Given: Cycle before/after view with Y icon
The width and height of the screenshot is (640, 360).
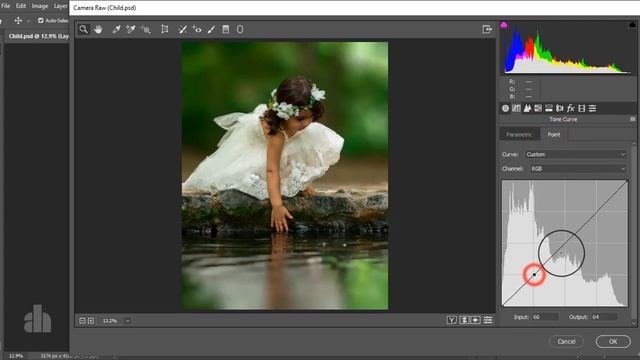Looking at the screenshot, I should [x=451, y=320].
